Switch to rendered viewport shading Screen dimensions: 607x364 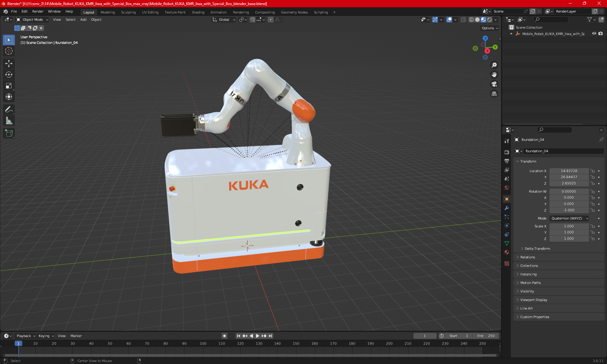pyautogui.click(x=489, y=20)
